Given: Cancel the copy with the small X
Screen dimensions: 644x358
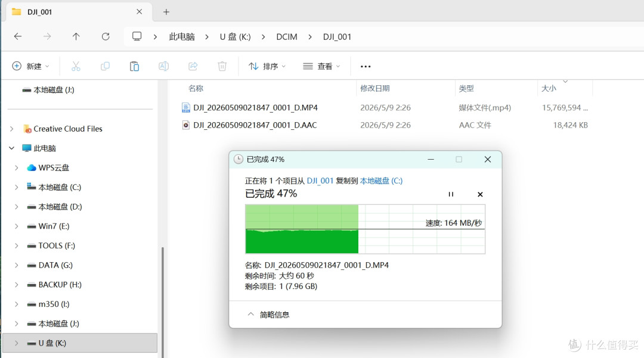Looking at the screenshot, I should point(480,194).
